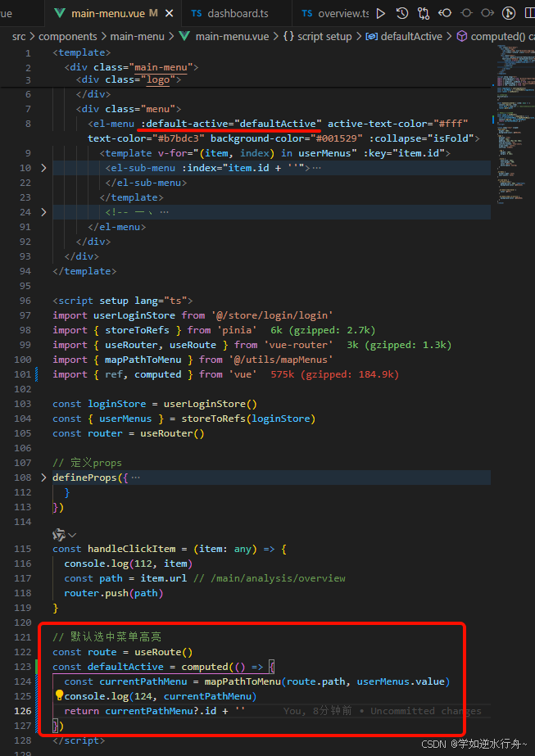The height and width of the screenshot is (756, 535).
Task: Click 'loginStore' declaration on line 103
Action: [x=117, y=404]
